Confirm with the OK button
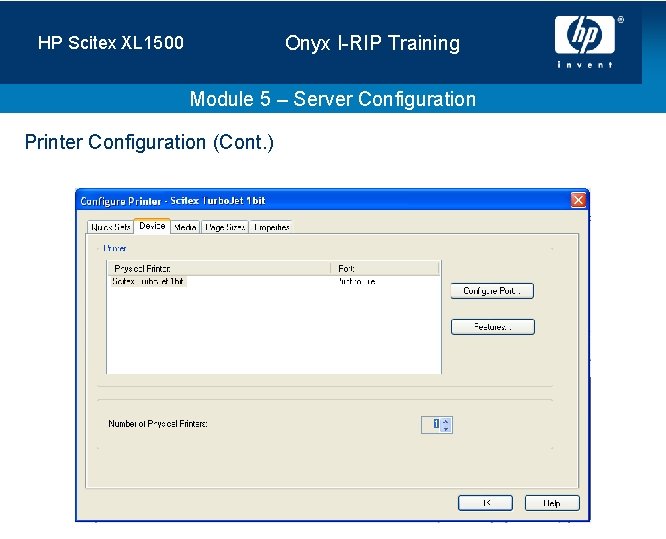This screenshot has width=666, height=539. tap(485, 503)
